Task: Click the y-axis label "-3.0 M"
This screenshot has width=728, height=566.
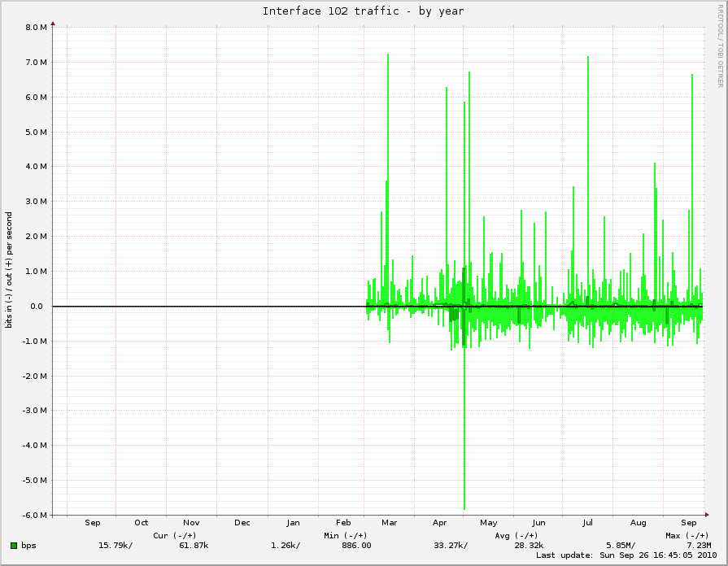Action: (35, 411)
